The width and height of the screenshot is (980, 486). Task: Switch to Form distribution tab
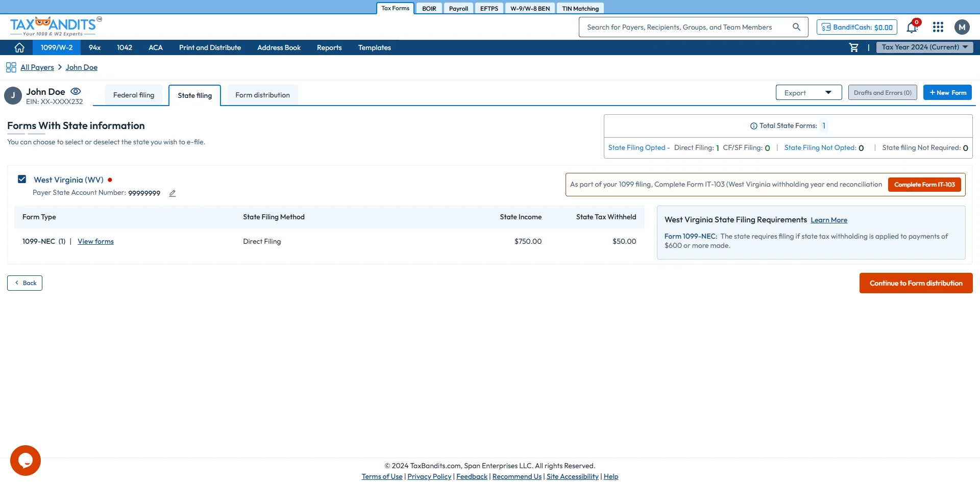[262, 95]
